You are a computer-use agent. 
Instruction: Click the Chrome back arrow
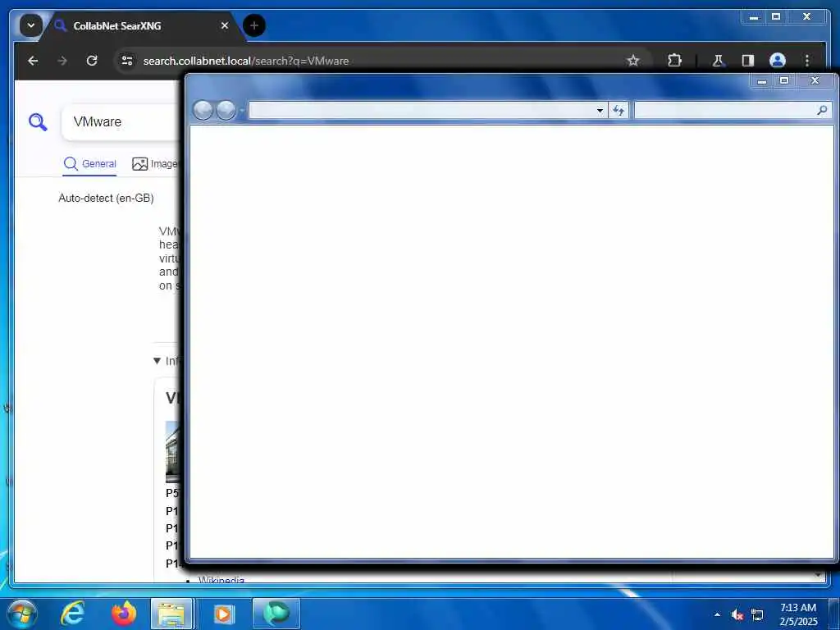[33, 61]
